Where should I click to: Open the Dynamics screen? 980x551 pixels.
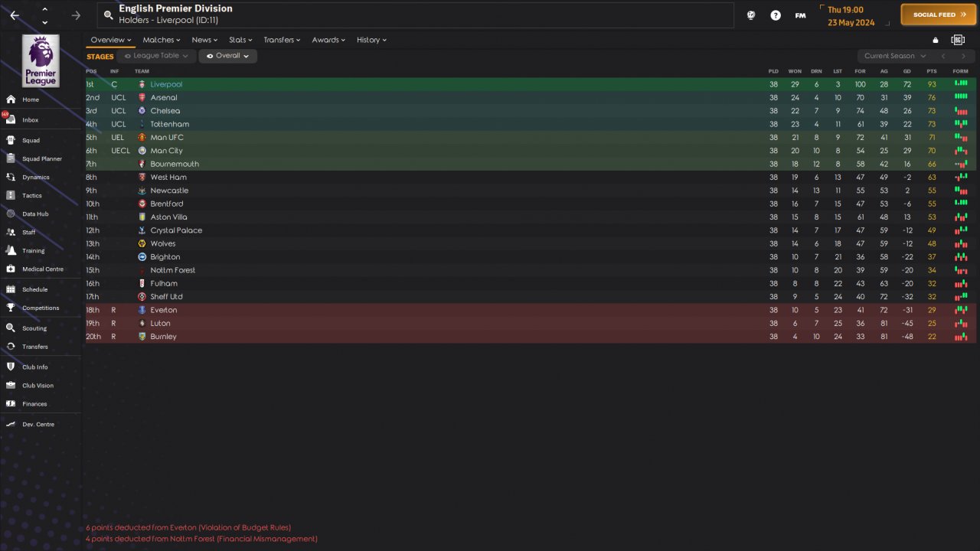coord(35,177)
